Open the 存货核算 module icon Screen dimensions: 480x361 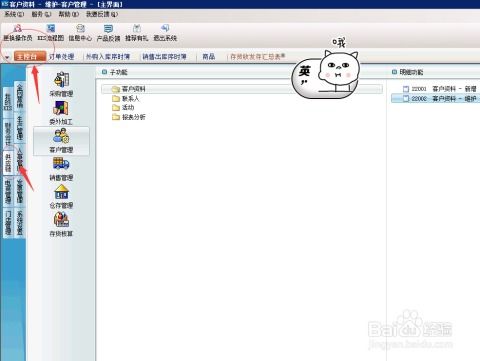61,220
